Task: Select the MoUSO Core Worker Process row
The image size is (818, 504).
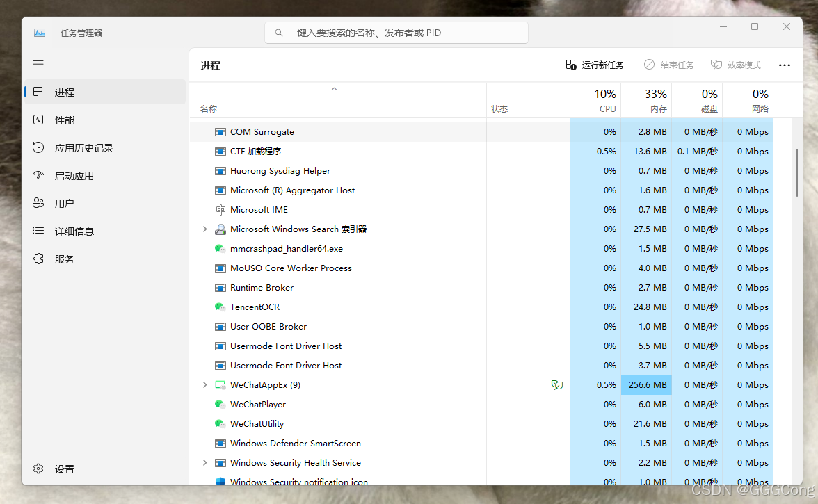Action: point(481,268)
